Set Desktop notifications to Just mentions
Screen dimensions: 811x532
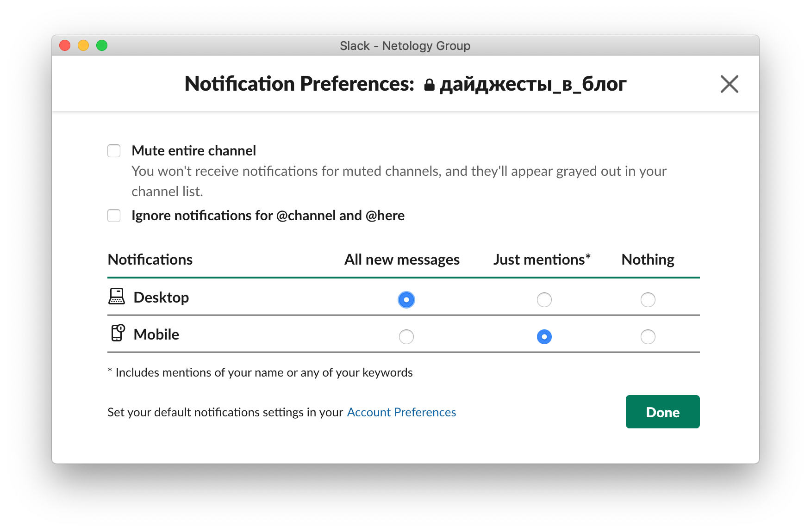pos(544,299)
